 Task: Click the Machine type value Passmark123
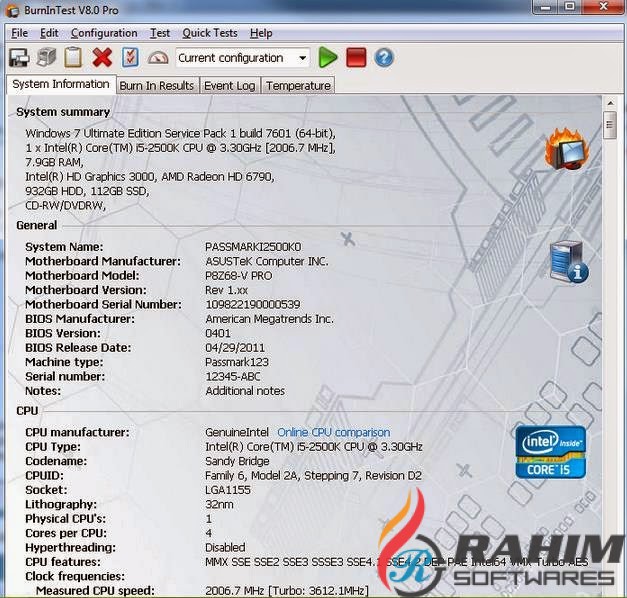pos(237,362)
